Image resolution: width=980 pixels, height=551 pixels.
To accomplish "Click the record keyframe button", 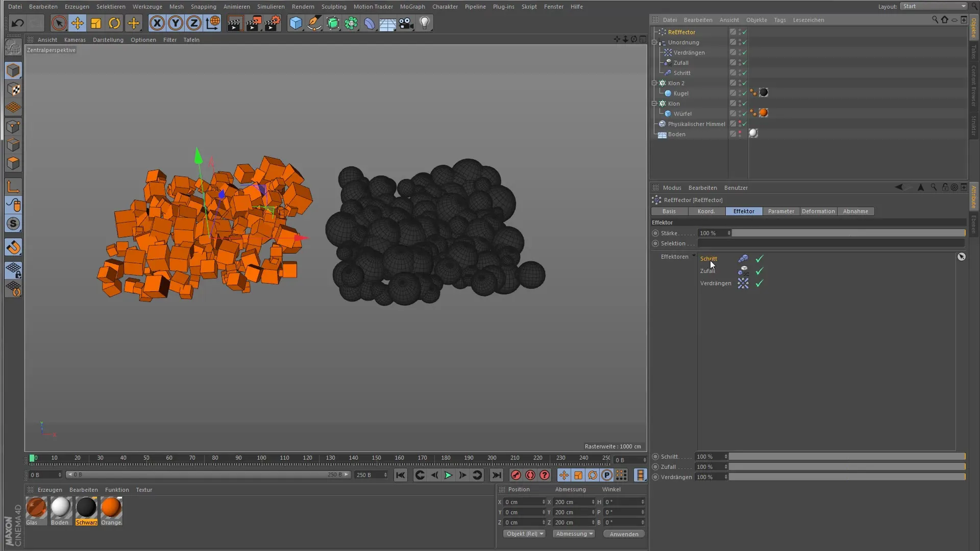I will pyautogui.click(x=516, y=475).
